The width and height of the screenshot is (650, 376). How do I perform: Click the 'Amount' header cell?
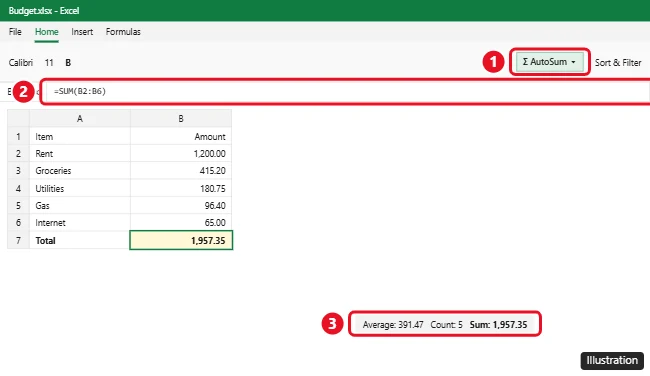pyautogui.click(x=181, y=136)
